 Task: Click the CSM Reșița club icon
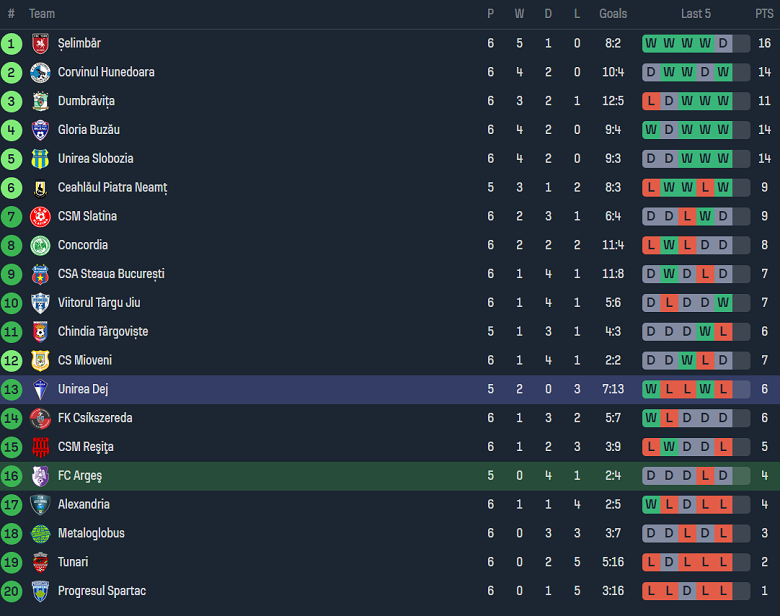(40, 447)
